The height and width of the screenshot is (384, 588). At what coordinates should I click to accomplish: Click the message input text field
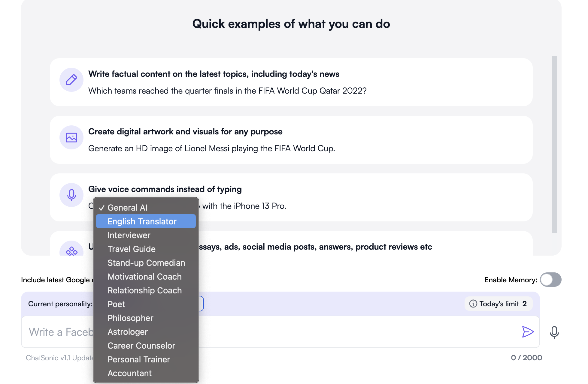[x=330, y=332]
